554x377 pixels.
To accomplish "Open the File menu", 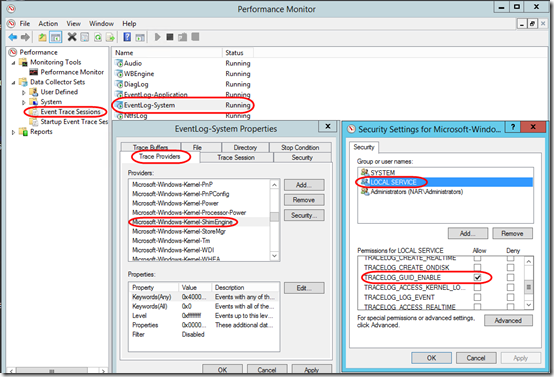I will click(25, 24).
